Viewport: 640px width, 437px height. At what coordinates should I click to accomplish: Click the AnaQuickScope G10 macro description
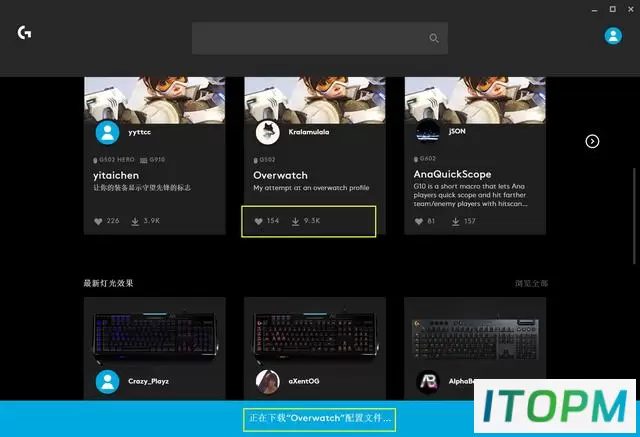pyautogui.click(x=470, y=195)
